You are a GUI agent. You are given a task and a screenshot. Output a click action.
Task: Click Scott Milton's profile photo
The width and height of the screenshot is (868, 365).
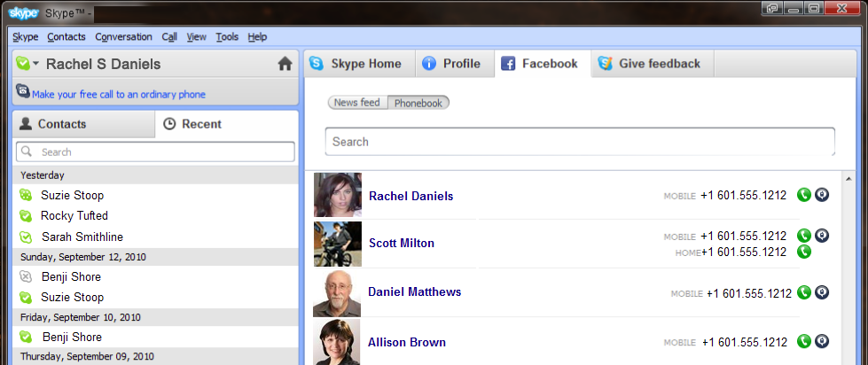tap(338, 244)
